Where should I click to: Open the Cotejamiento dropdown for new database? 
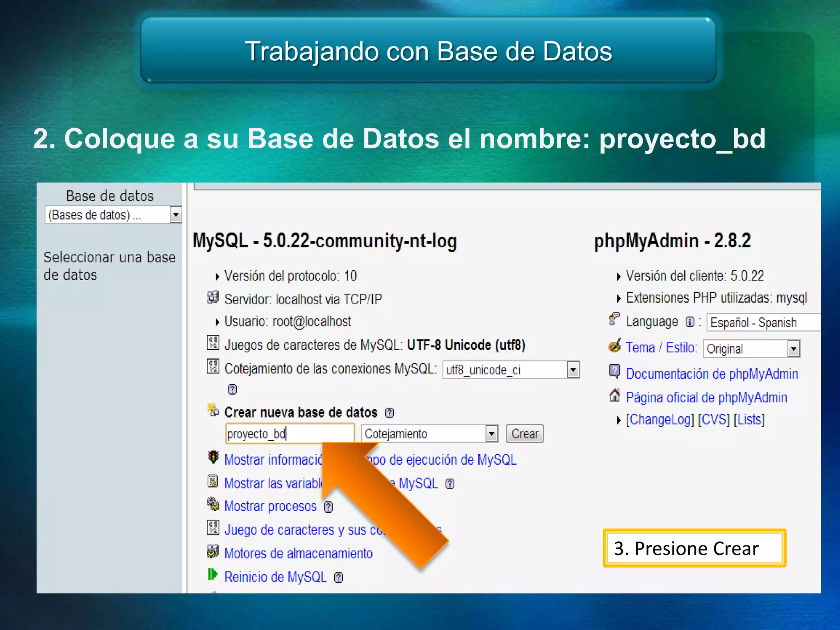point(429,434)
